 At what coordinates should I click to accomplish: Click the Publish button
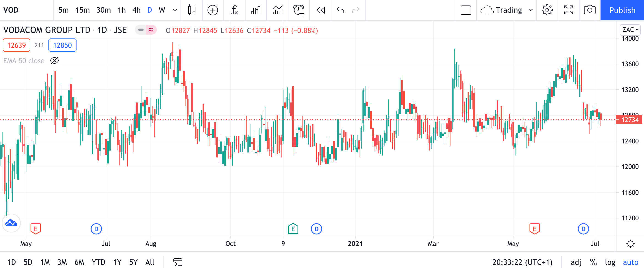(x=622, y=10)
